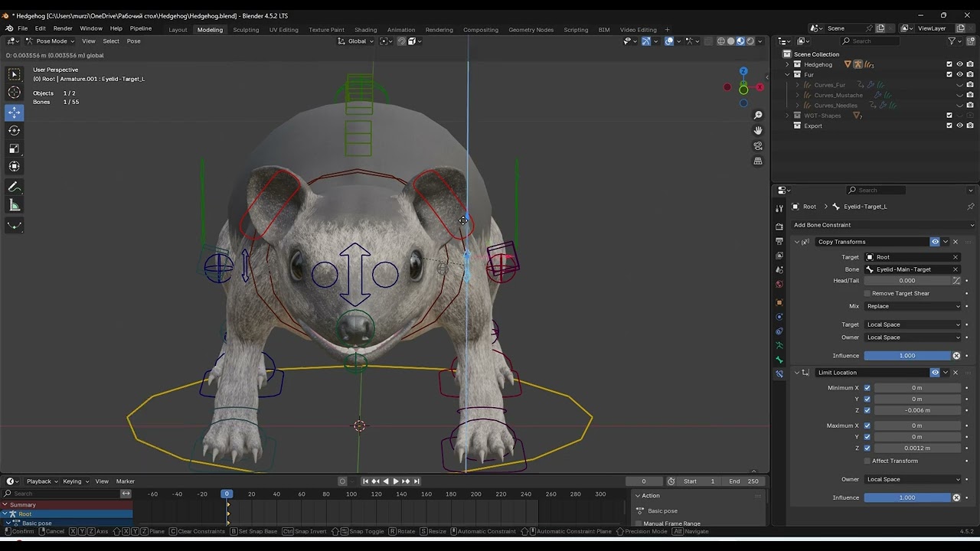Open the Pose Mode dropdown
The image size is (980, 551).
click(51, 41)
